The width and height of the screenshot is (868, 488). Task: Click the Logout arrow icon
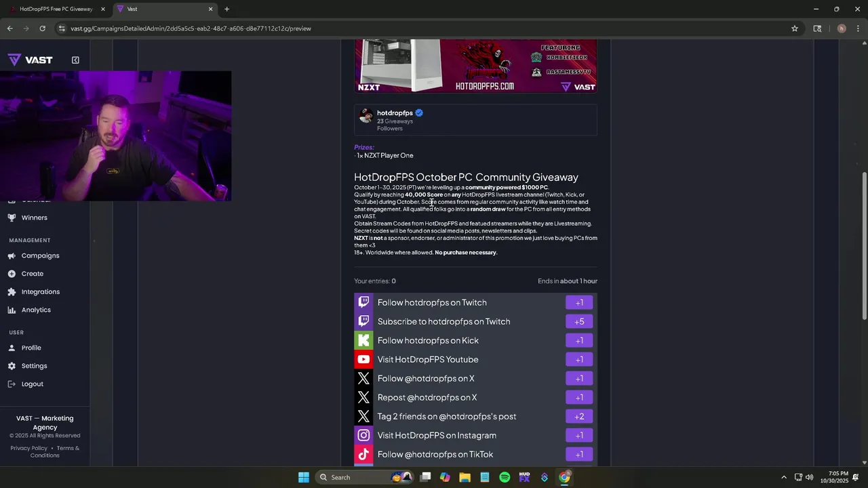tap(12, 384)
